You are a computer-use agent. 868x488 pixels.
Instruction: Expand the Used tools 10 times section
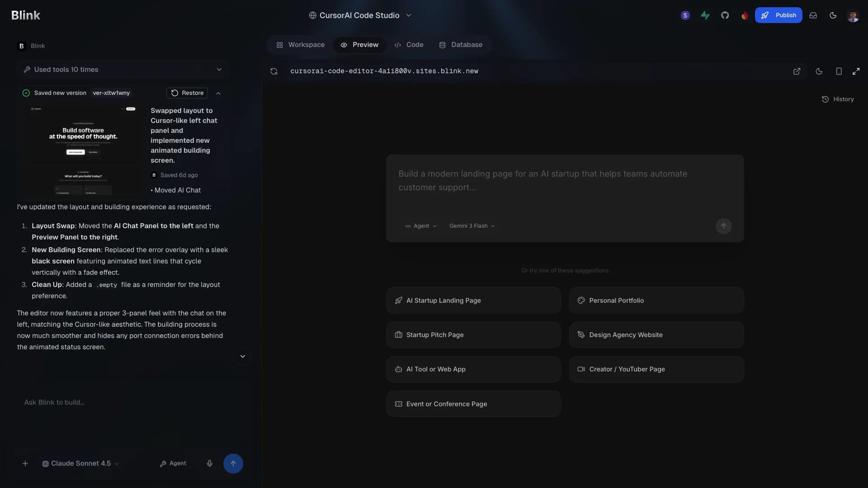coord(219,69)
